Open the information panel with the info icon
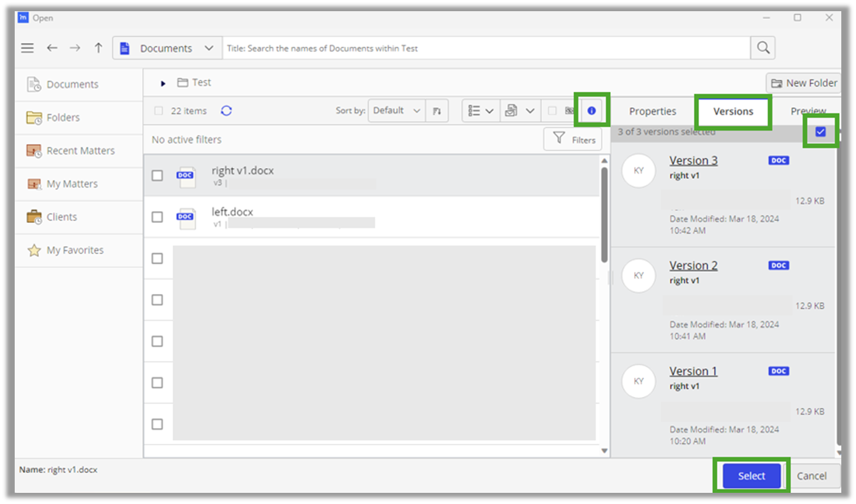This screenshot has height=504, width=856. [x=591, y=110]
